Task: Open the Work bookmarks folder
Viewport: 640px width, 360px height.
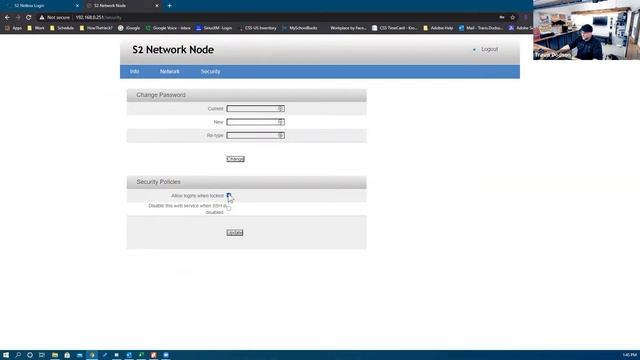Action: (x=36, y=28)
